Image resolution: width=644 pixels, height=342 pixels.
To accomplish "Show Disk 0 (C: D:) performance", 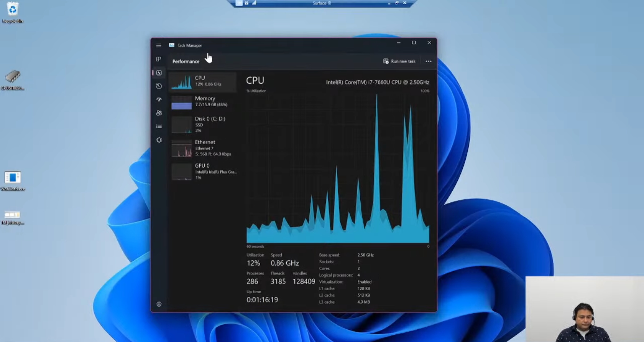I will [203, 124].
